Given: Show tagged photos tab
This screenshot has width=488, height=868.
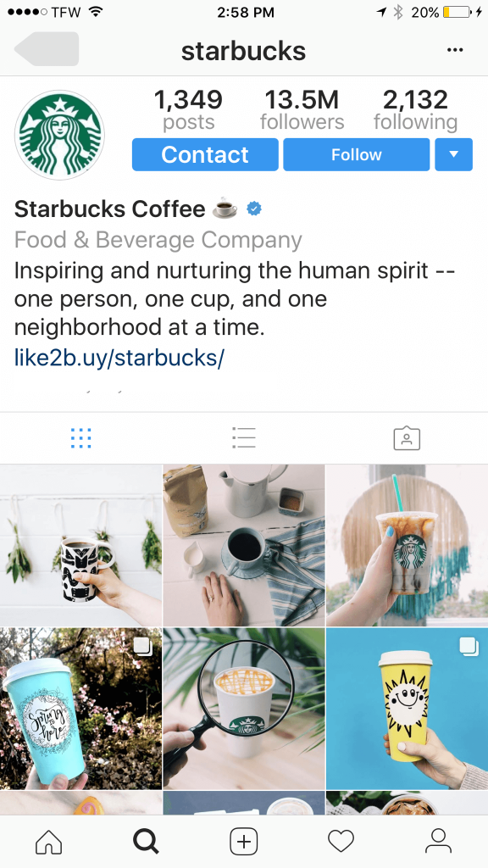Looking at the screenshot, I should [407, 438].
